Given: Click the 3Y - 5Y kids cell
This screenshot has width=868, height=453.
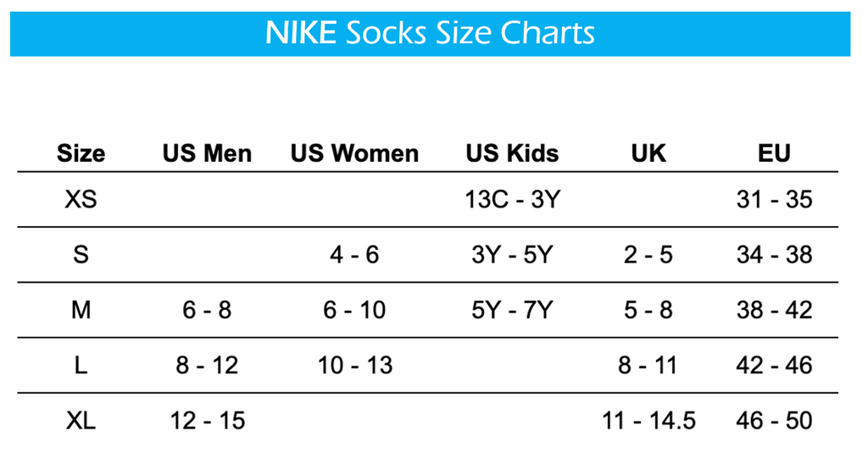Looking at the screenshot, I should tap(512, 254).
